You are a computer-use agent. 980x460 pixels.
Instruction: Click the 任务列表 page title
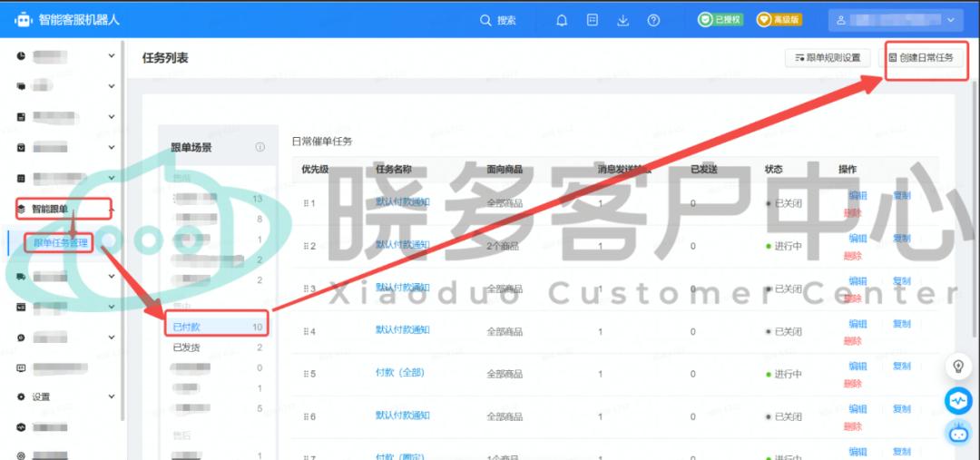point(165,58)
